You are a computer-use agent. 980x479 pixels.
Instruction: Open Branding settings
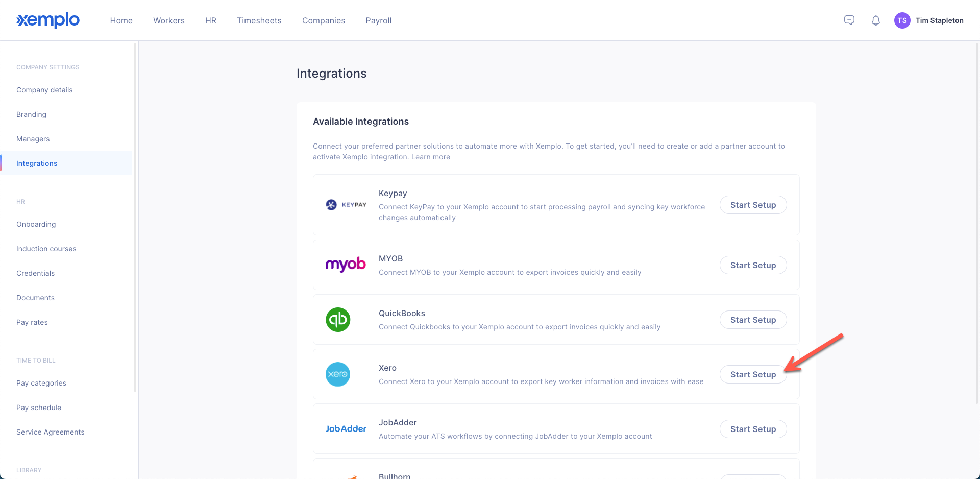point(31,114)
